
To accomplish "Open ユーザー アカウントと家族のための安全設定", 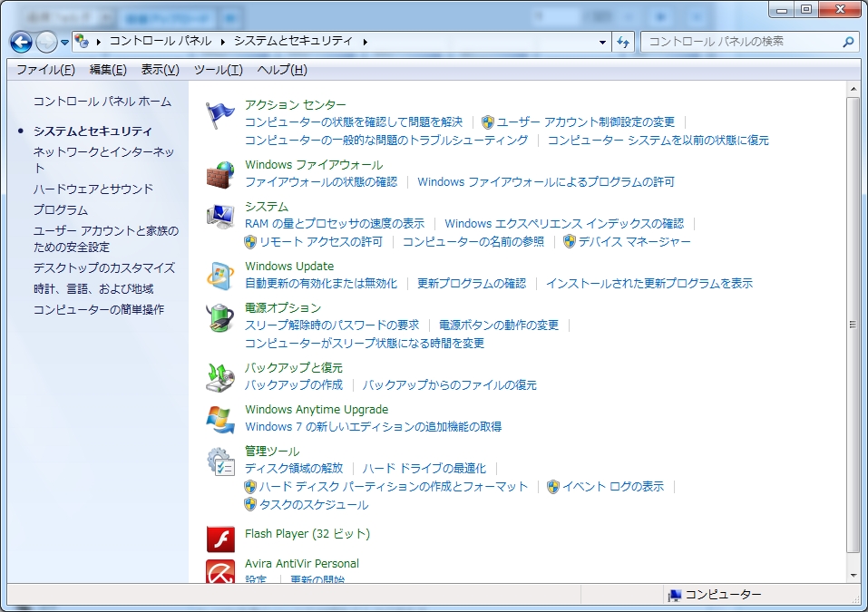I will point(106,239).
